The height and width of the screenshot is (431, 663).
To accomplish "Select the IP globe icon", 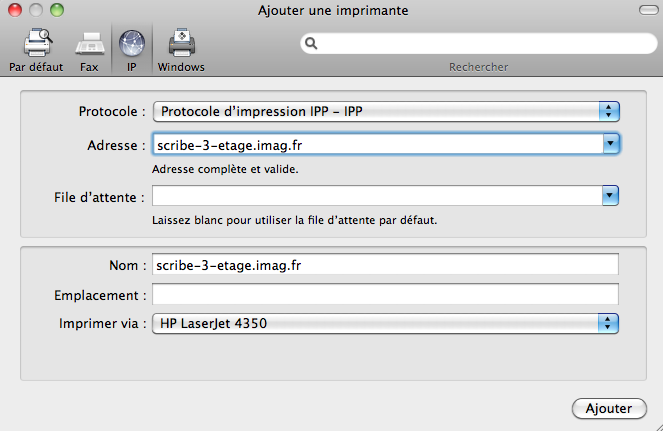I will click(x=132, y=43).
